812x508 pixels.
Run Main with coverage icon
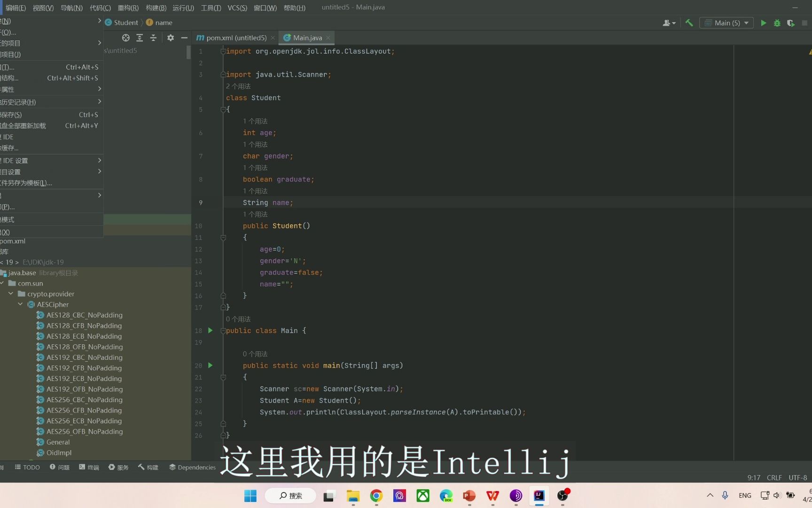pyautogui.click(x=790, y=23)
